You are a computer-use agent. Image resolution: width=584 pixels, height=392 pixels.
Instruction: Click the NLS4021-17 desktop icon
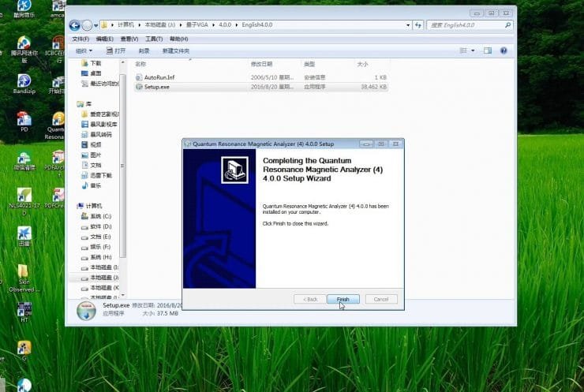24,202
